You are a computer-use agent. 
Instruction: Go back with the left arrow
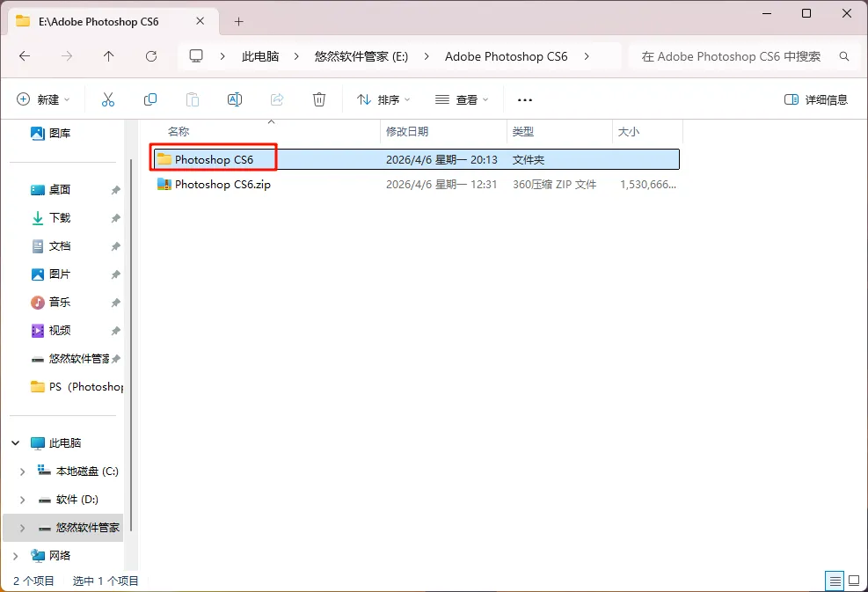tap(25, 56)
